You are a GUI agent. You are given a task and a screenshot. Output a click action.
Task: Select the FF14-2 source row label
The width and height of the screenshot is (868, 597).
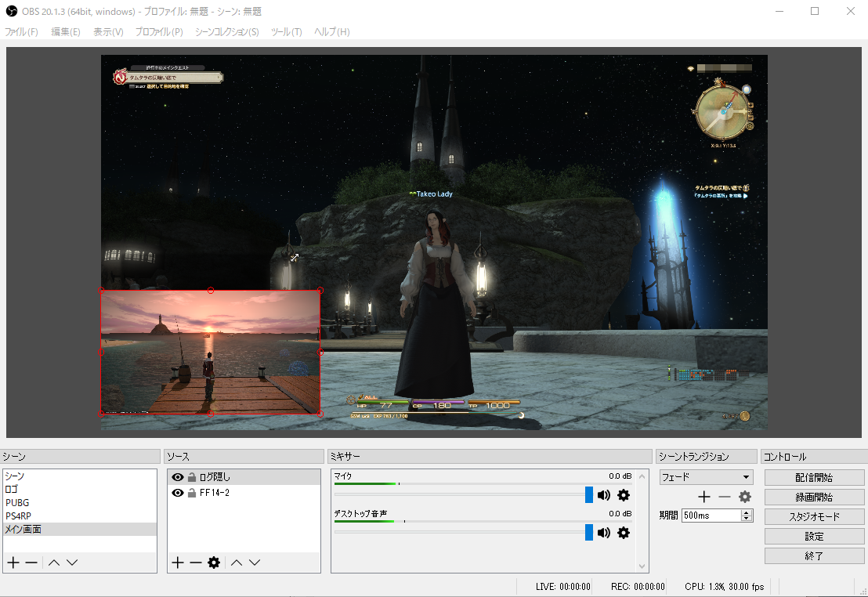coord(215,492)
